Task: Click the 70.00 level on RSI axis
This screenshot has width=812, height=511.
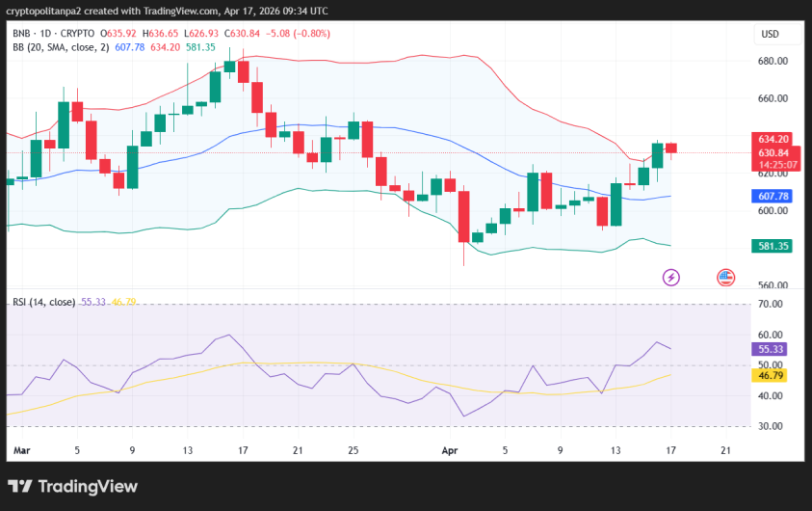Action: 771,304
